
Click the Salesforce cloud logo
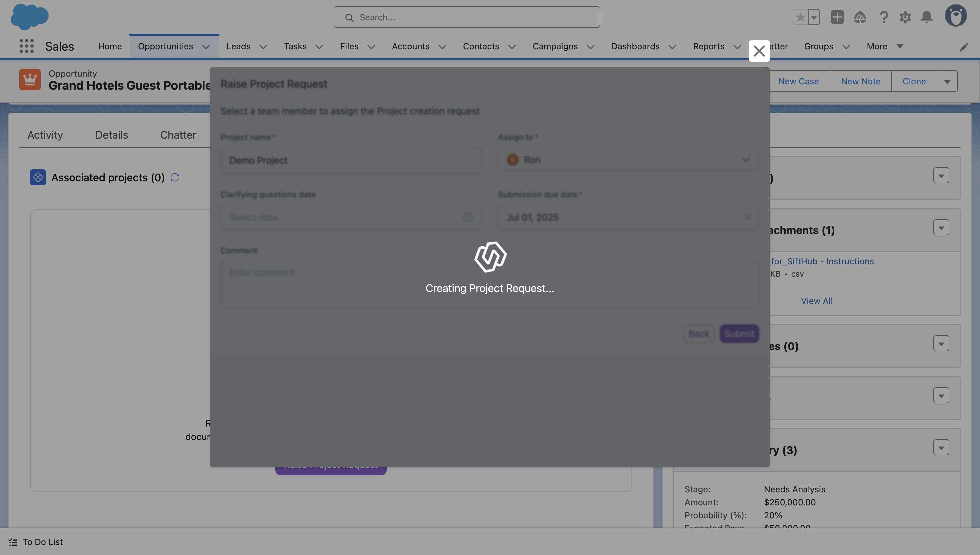pyautogui.click(x=29, y=17)
